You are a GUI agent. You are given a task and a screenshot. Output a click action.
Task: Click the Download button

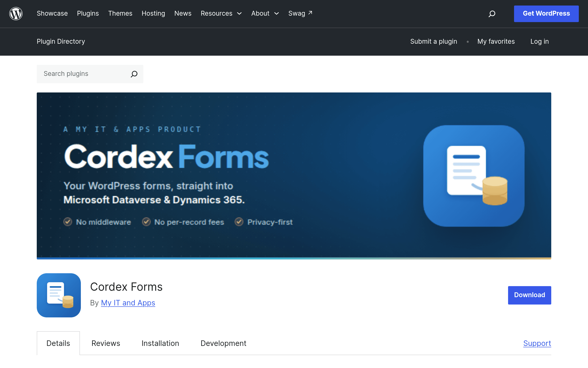point(529,295)
